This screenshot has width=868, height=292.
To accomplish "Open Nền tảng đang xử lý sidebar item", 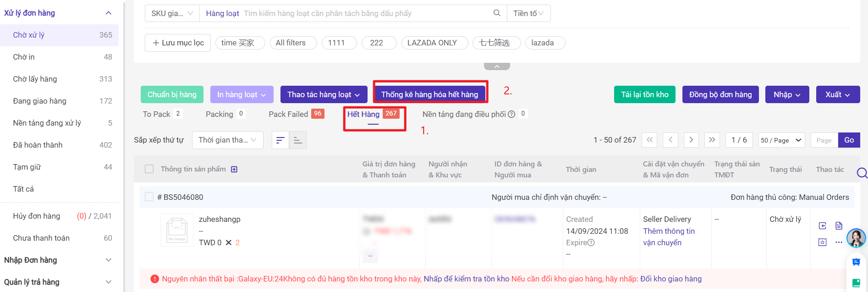I will click(60, 123).
